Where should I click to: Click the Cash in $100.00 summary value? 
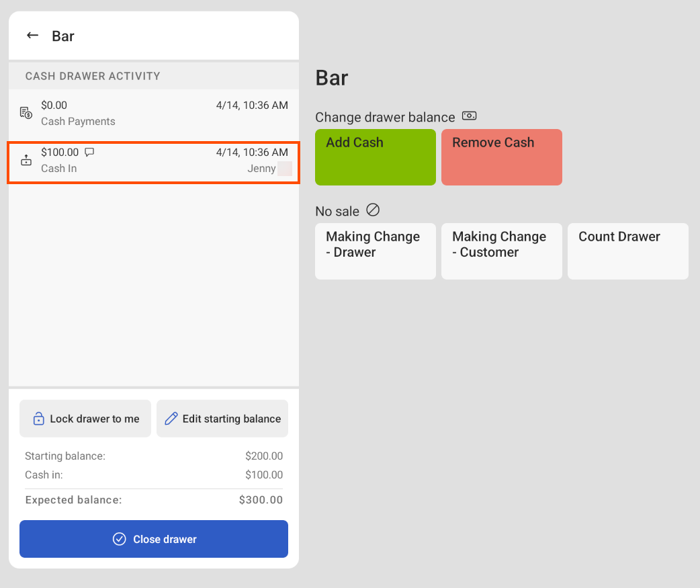point(264,474)
